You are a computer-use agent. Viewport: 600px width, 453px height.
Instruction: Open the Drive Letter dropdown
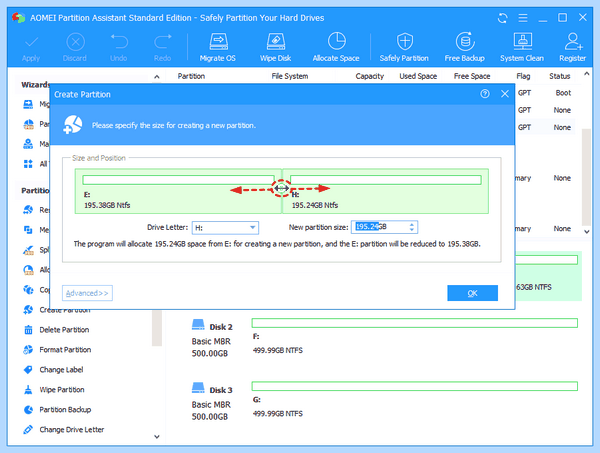tap(225, 228)
